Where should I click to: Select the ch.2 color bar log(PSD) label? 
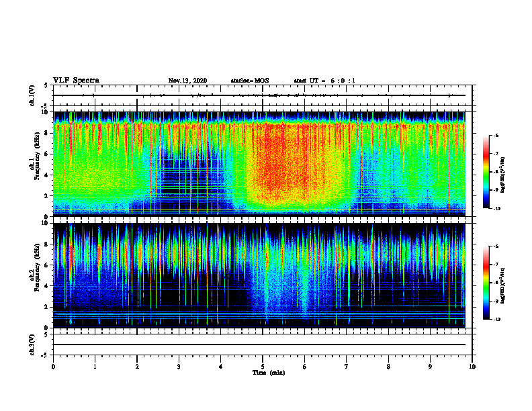tap(503, 285)
